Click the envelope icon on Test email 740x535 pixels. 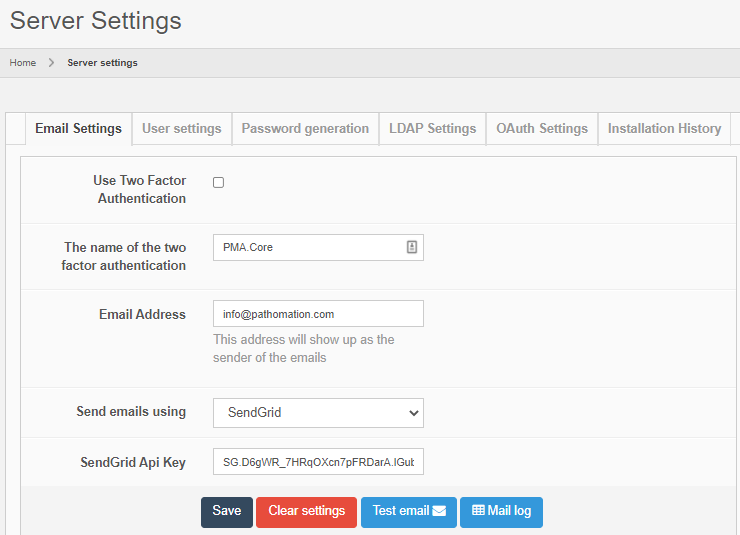[439, 511]
